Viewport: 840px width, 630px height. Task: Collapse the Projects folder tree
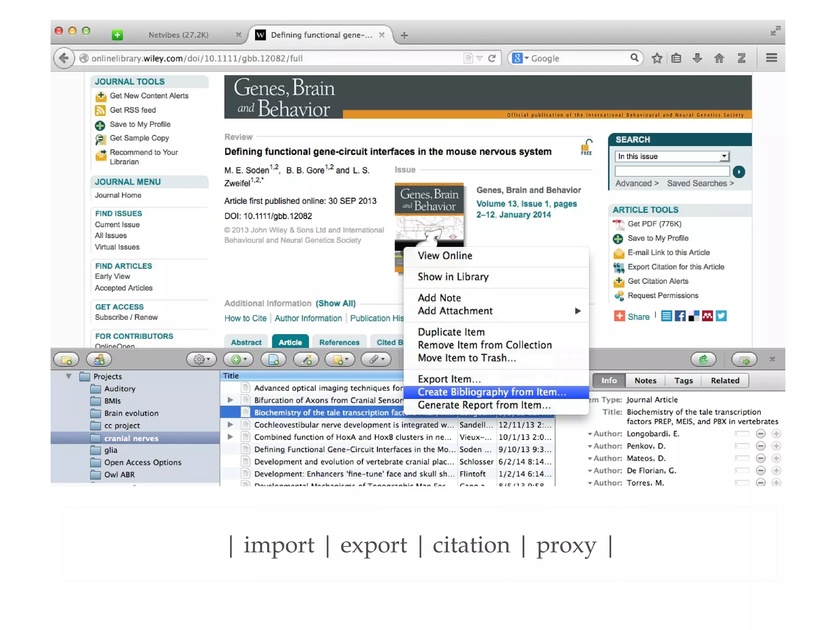pos(68,376)
